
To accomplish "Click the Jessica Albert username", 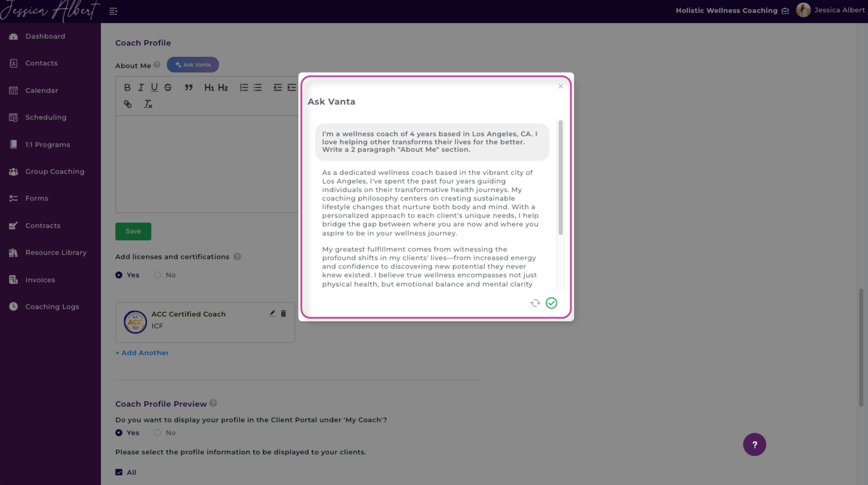I will 839,10.
